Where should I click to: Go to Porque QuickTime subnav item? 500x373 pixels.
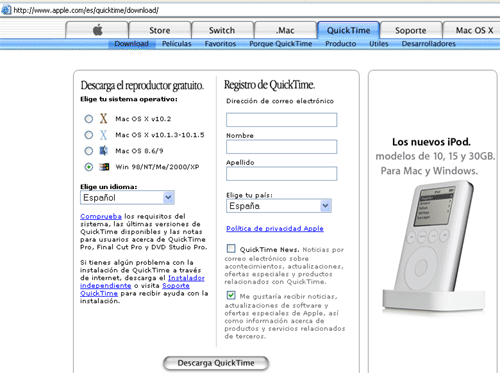point(281,44)
